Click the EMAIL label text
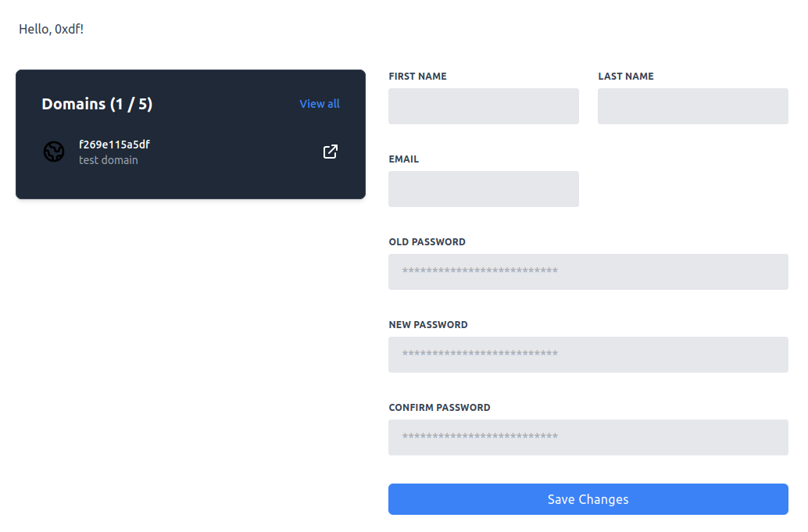808x532 pixels. pyautogui.click(x=404, y=159)
